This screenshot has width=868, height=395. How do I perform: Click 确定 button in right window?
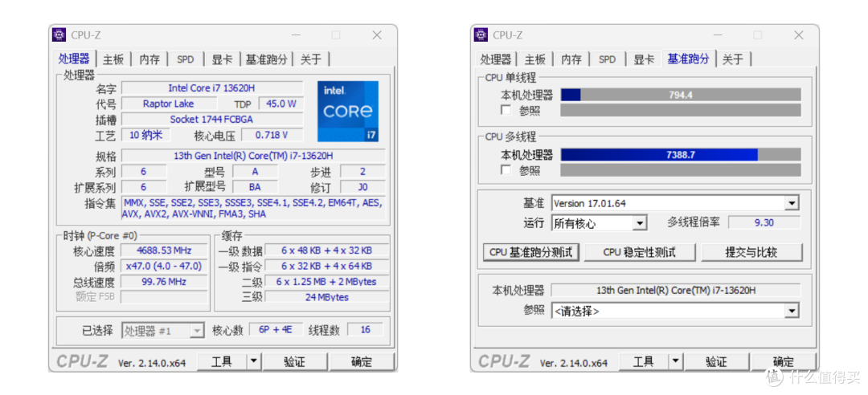pos(784,362)
